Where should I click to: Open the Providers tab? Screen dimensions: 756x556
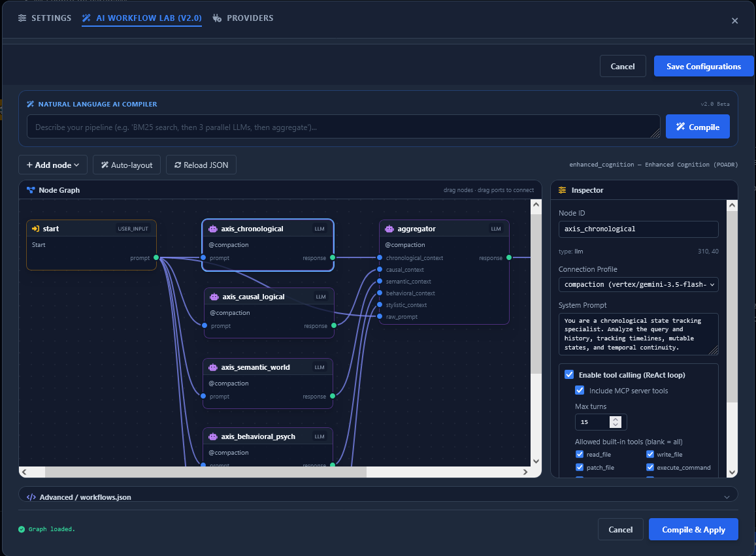click(x=244, y=18)
